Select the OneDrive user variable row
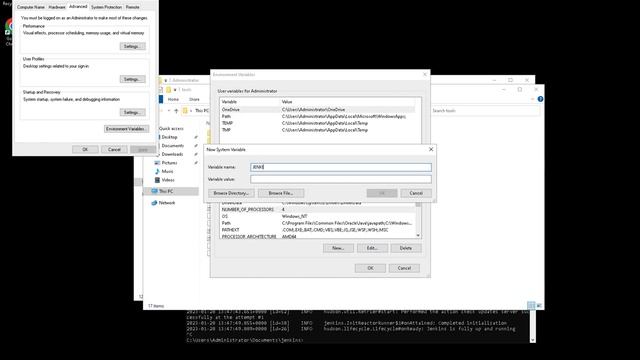This screenshot has width=640, height=360. click(x=317, y=109)
